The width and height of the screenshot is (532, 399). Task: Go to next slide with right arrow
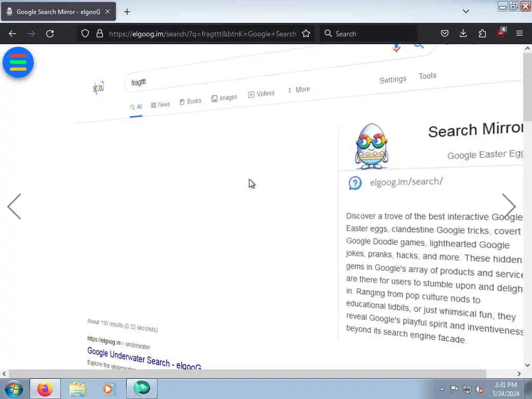coord(509,206)
